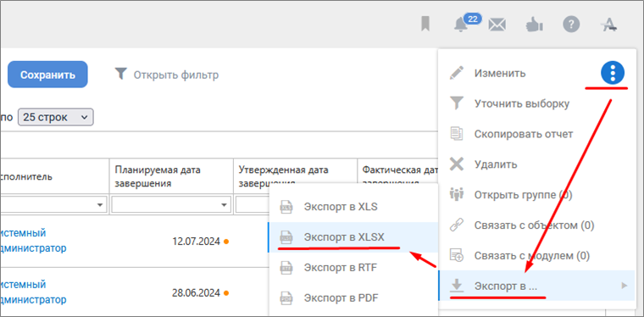Click the X icon beside Удалить
Viewport: 644px width, 317px height.
(456, 164)
